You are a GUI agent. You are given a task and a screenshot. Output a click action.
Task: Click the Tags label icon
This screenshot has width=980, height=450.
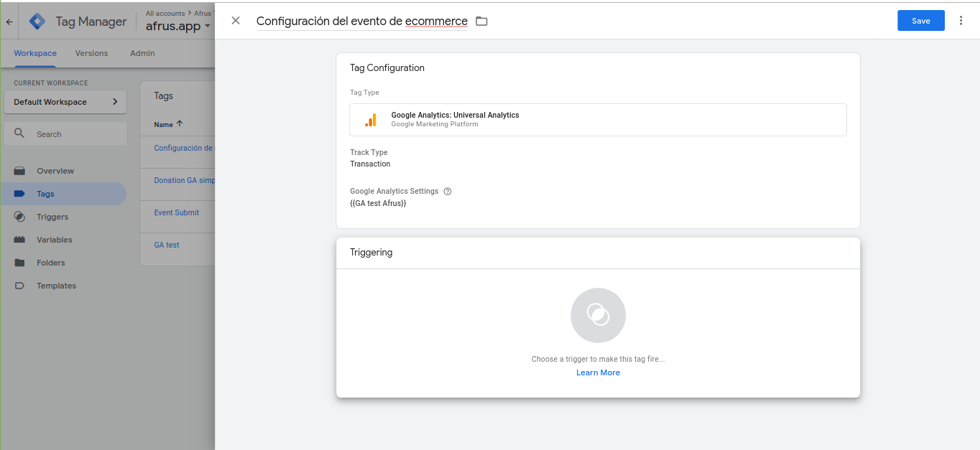point(19,194)
